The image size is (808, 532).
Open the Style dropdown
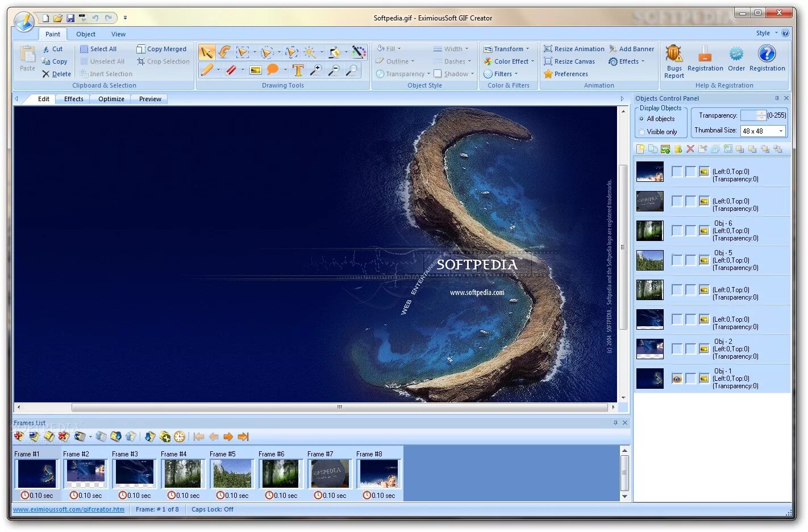point(767,33)
